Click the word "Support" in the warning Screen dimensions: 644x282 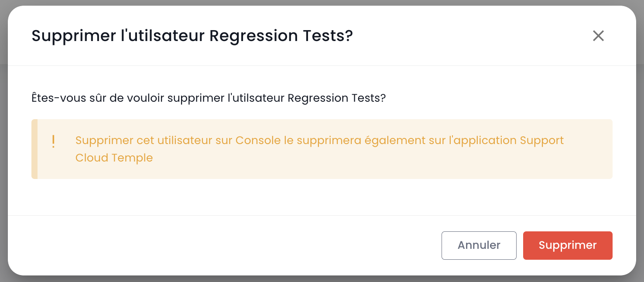(542, 141)
